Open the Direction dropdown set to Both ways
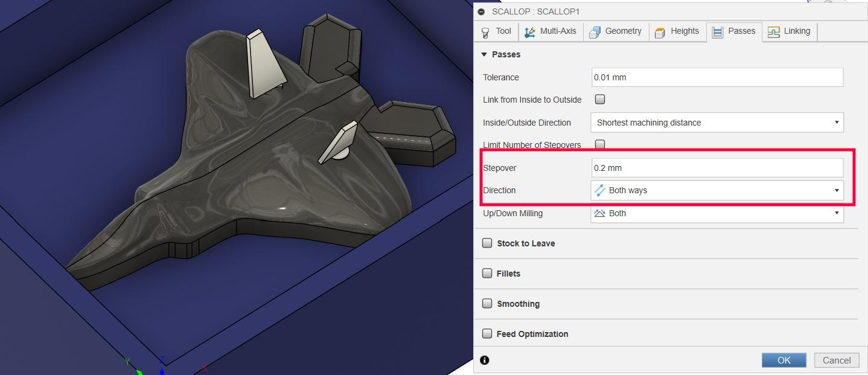This screenshot has height=375, width=868. [x=717, y=190]
